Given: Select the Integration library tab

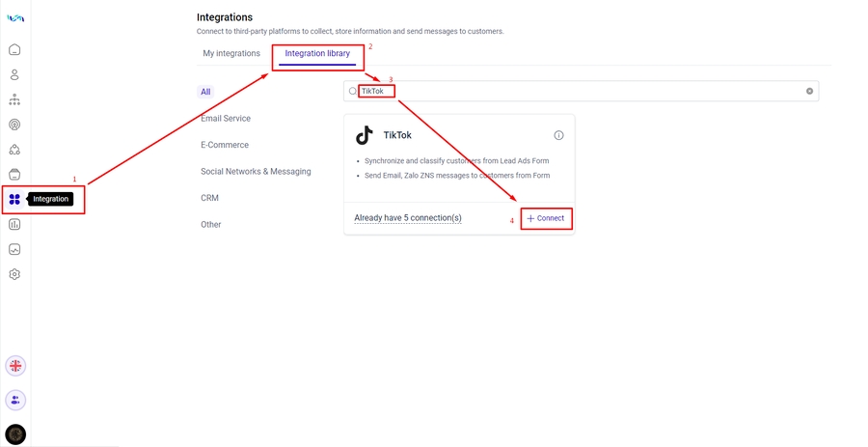Looking at the screenshot, I should (317, 54).
